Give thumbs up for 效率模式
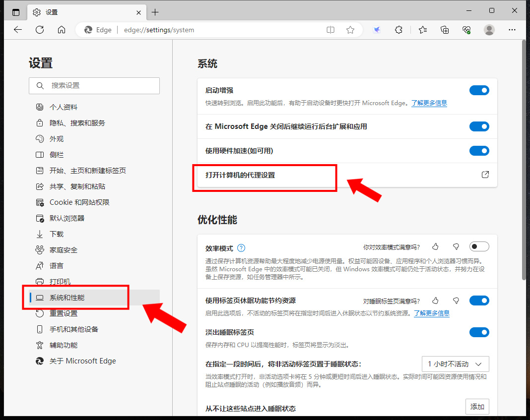This screenshot has width=530, height=420. pos(435,247)
